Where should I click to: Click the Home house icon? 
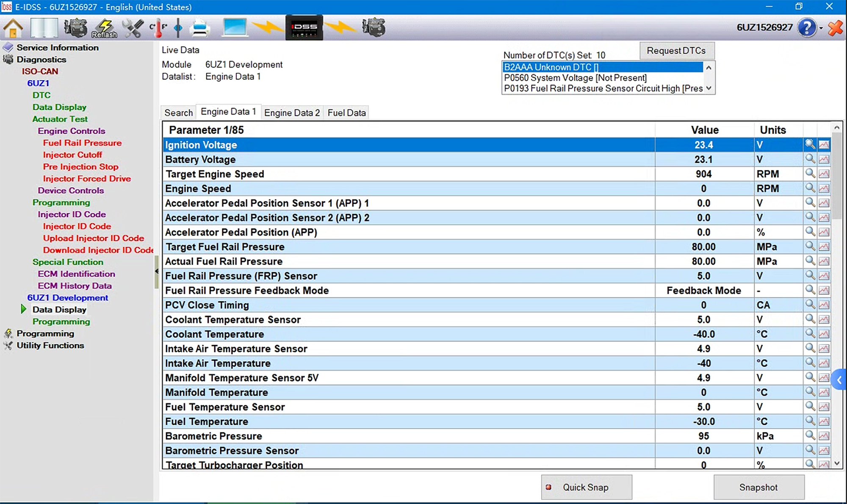tap(13, 28)
